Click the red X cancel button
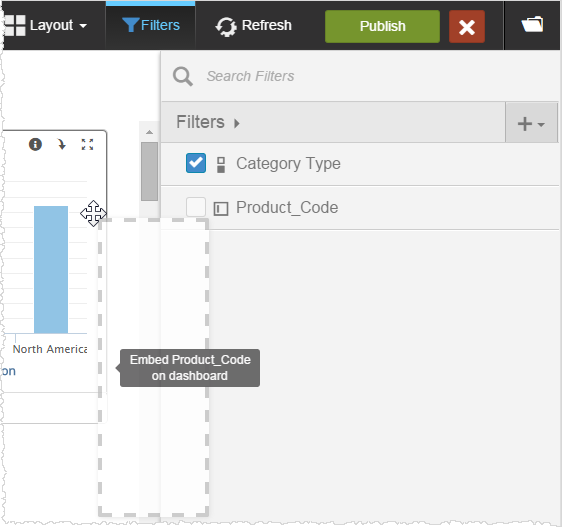Screen dimensions: 562x529 467,27
